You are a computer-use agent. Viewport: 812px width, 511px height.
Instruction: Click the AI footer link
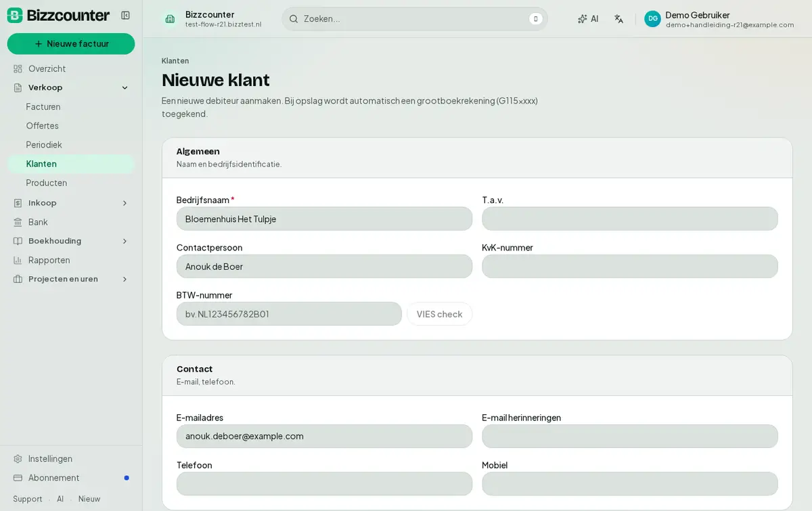tap(60, 499)
